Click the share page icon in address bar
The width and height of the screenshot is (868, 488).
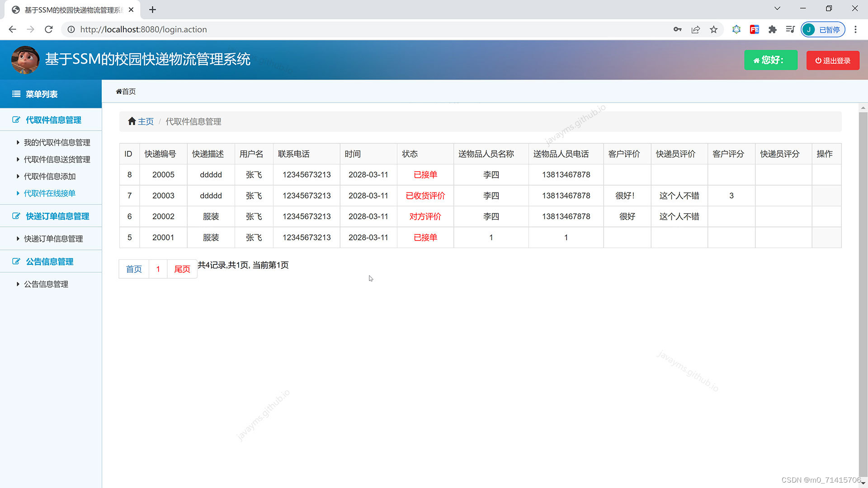(x=695, y=29)
